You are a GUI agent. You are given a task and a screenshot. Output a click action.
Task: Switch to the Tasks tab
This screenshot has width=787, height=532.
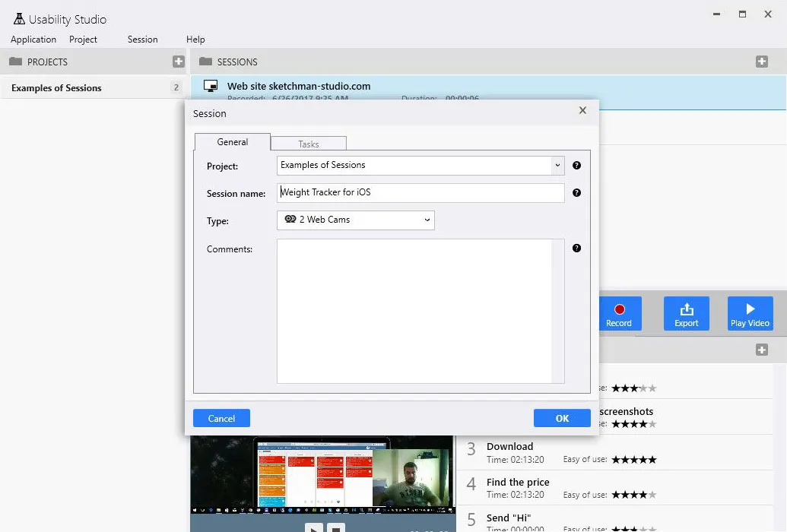tap(308, 144)
